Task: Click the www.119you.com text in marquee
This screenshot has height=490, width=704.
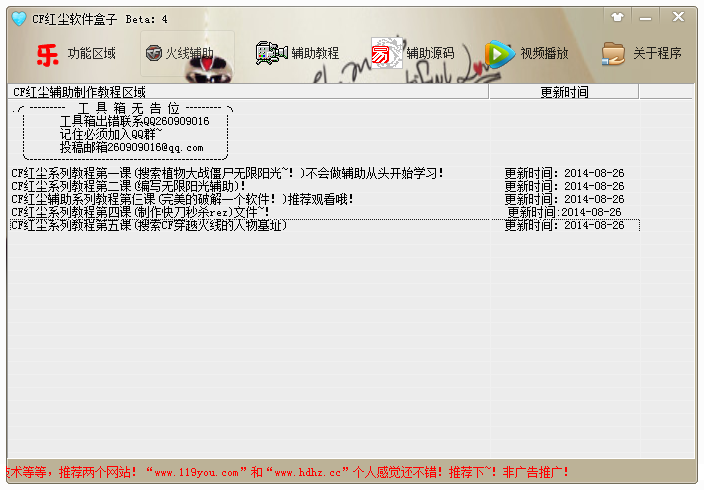Action: click(x=196, y=472)
